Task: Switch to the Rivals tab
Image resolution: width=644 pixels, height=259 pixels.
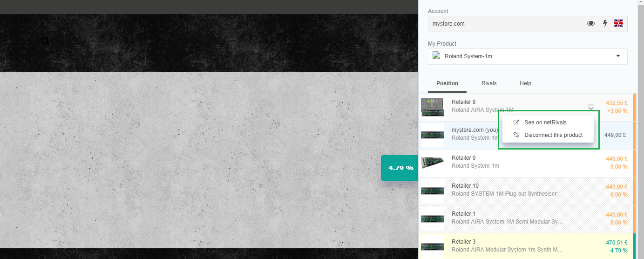Action: coord(489,83)
